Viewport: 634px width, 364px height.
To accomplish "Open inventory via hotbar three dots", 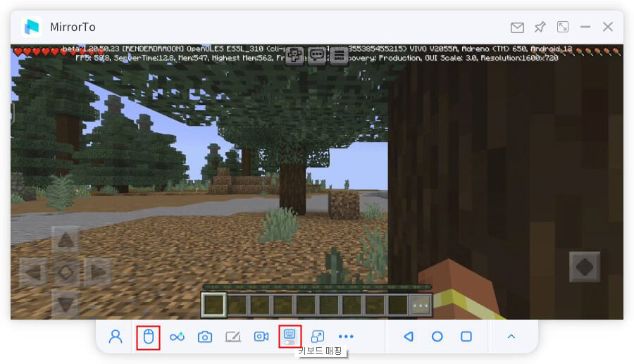I will pos(421,306).
